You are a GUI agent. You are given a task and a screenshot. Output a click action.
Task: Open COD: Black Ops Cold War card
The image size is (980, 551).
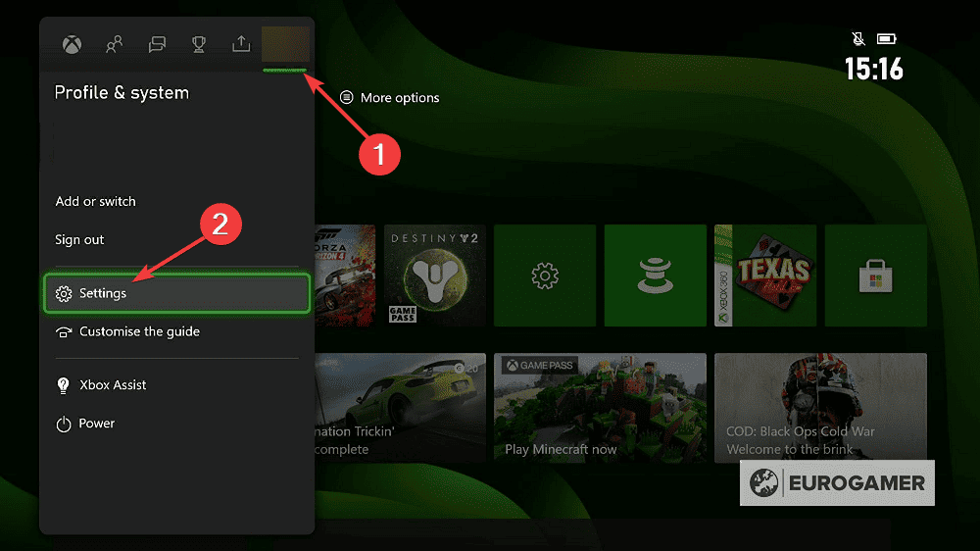820,407
